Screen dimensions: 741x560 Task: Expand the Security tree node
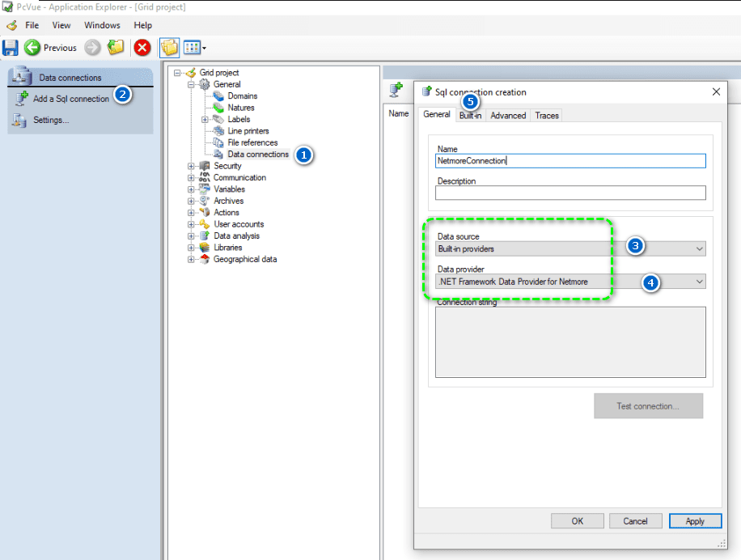[191, 166]
